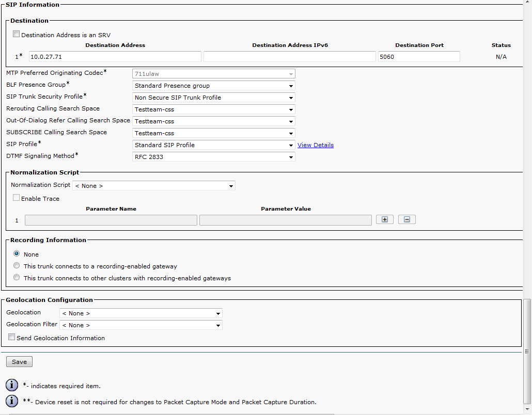532x415 pixels.
Task: Click the Save button
Action: pos(19,362)
